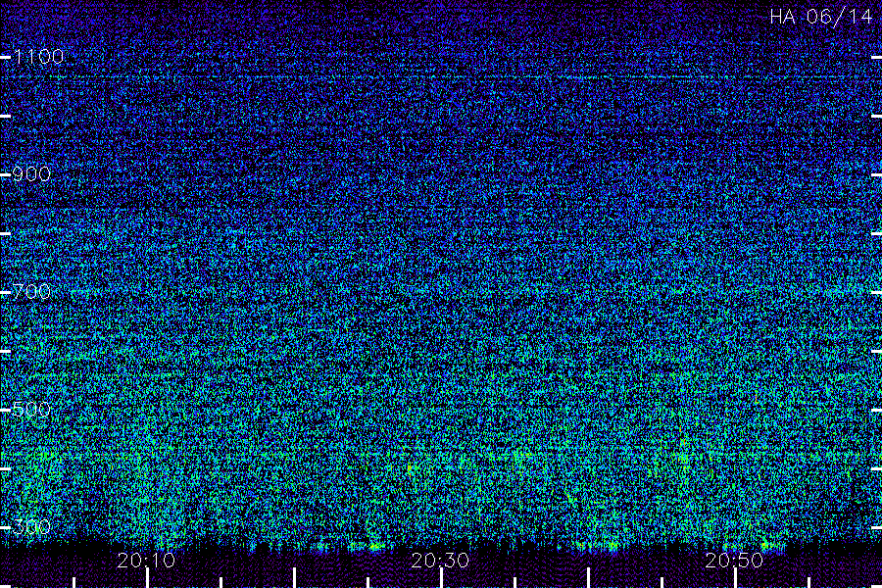
Task: Click the 700 frequency axis label
Action: pos(31,291)
